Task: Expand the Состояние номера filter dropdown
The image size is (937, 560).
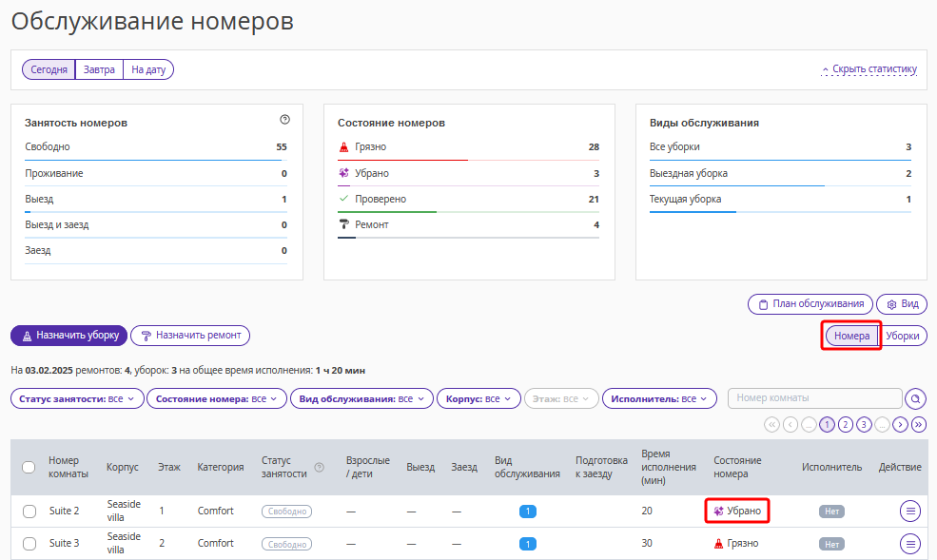Action: pos(216,399)
